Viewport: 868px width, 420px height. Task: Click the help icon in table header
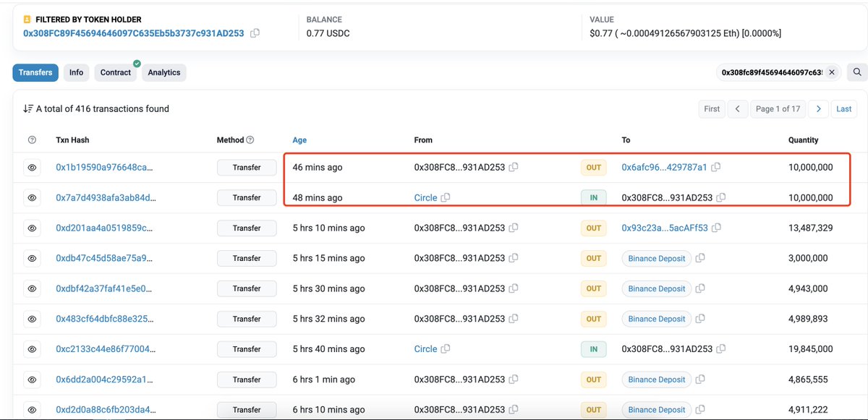pyautogui.click(x=32, y=140)
